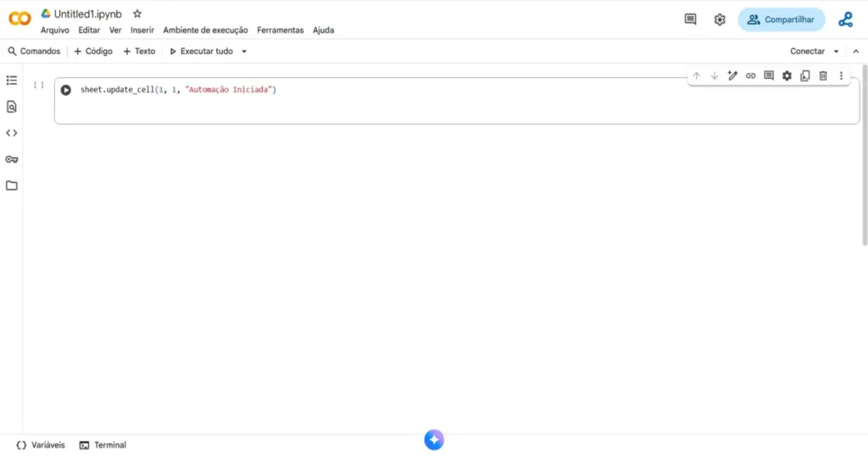Run the code cell
The height and width of the screenshot is (456, 868).
[66, 90]
